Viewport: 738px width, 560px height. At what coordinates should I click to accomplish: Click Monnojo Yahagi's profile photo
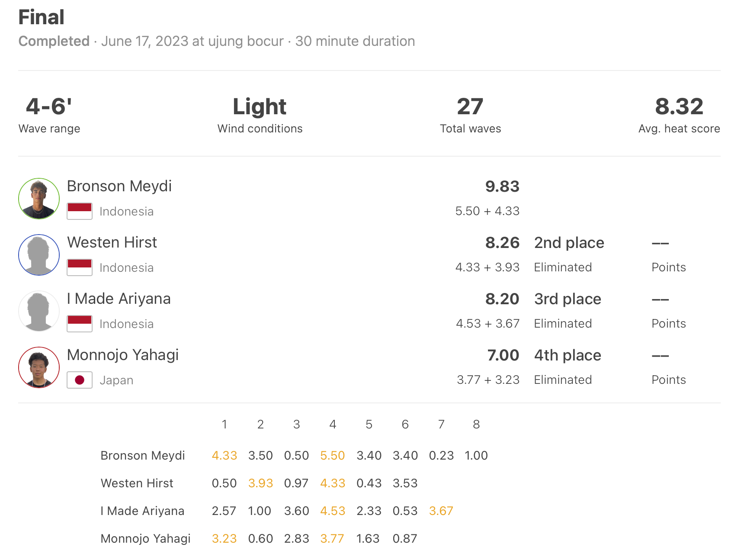39,367
